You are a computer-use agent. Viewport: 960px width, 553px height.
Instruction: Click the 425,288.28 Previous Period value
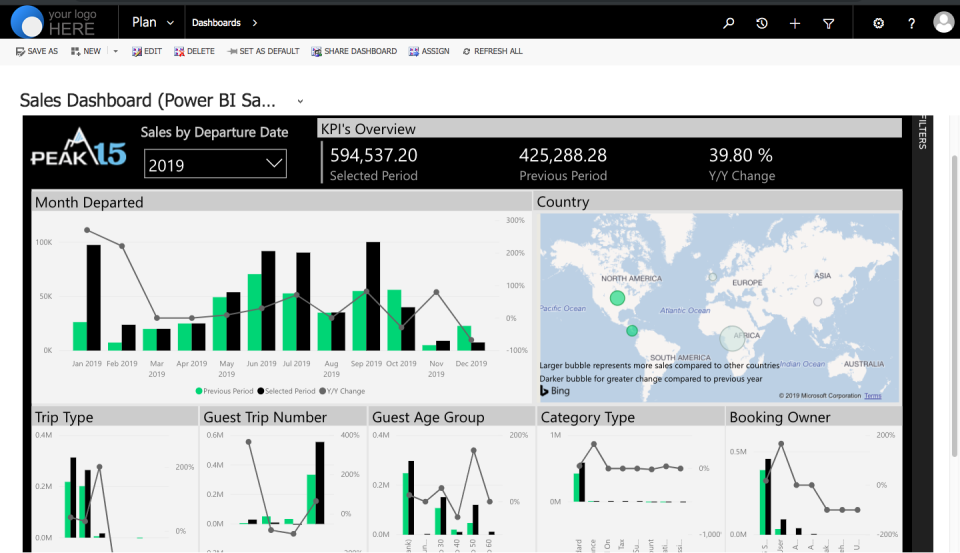(563, 156)
